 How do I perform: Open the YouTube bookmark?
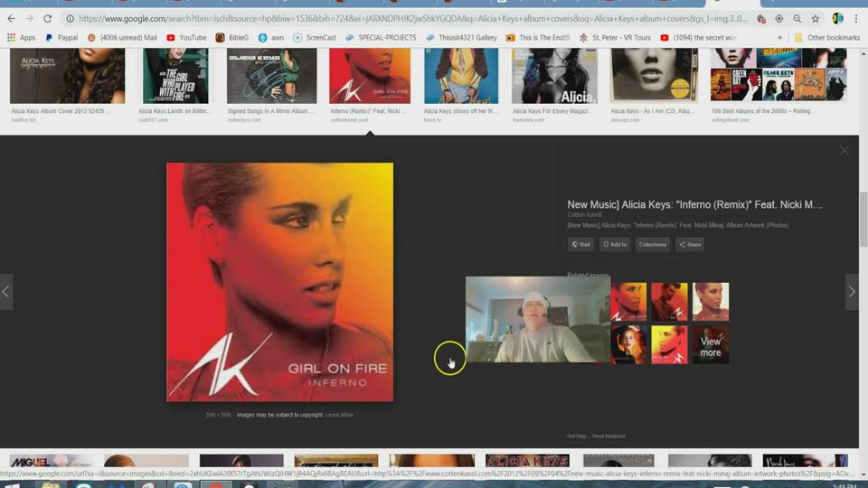tap(186, 38)
